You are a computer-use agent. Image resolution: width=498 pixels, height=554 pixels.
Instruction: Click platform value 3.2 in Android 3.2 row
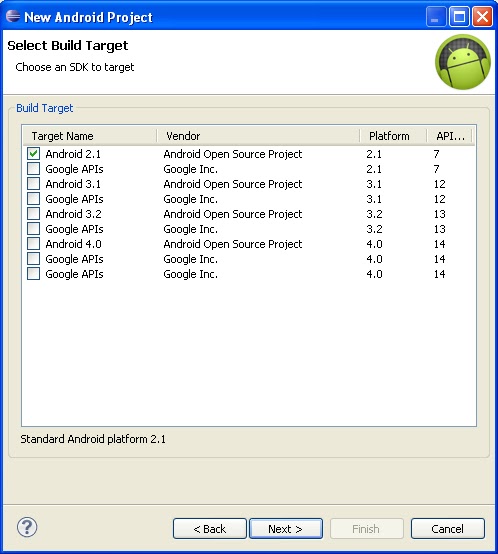(374, 214)
